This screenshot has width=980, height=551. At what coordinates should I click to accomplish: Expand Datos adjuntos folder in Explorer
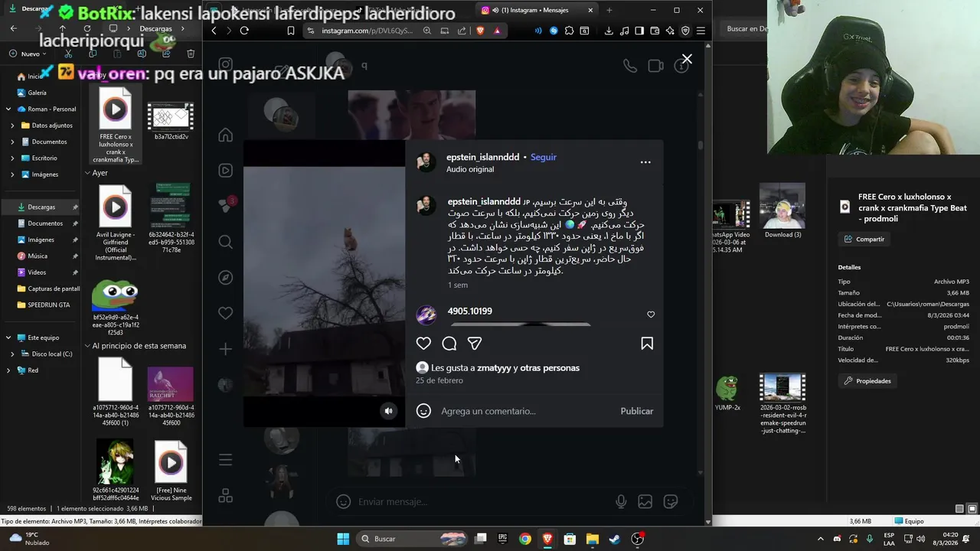[13, 126]
